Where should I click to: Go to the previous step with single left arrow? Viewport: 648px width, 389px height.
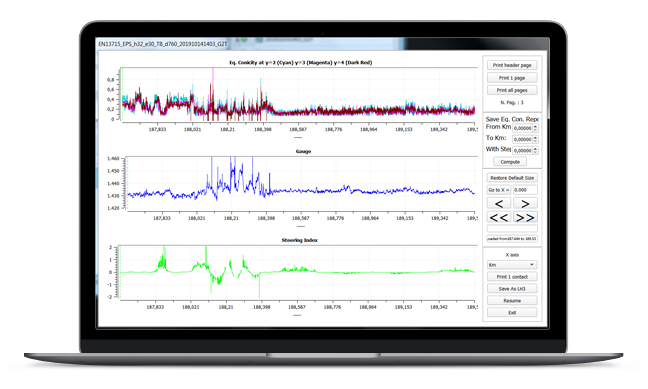pos(499,203)
